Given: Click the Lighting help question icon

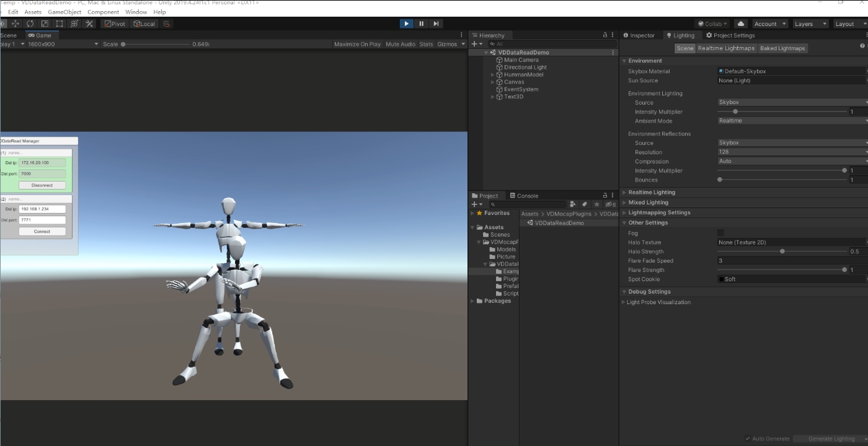Looking at the screenshot, I should tap(862, 46).
